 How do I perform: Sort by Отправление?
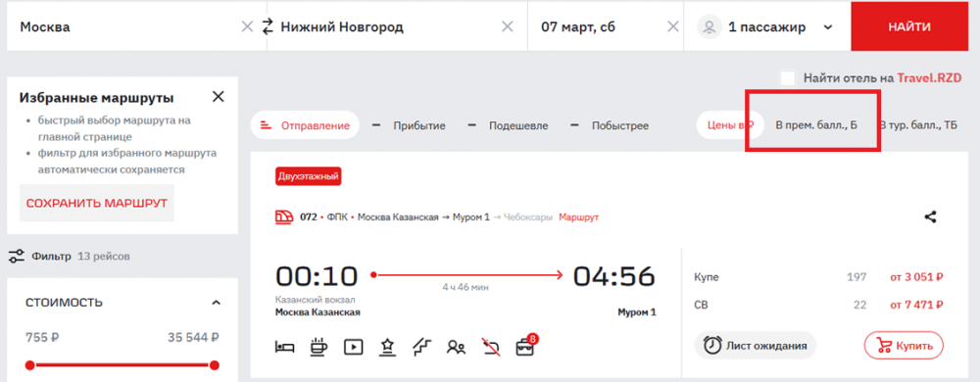click(x=305, y=125)
